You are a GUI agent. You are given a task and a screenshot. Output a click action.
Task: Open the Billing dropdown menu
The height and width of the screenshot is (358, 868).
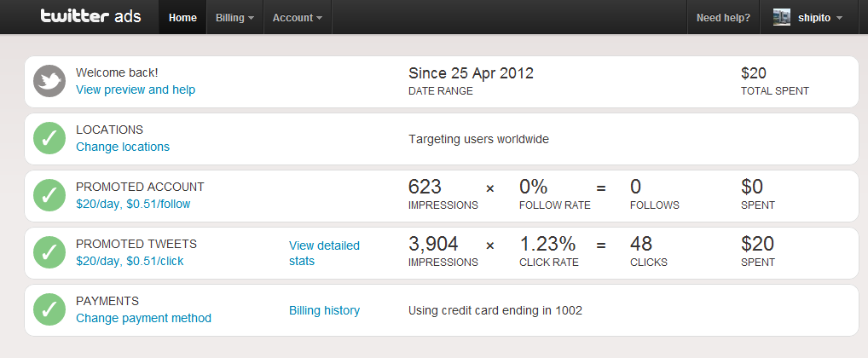(235, 18)
